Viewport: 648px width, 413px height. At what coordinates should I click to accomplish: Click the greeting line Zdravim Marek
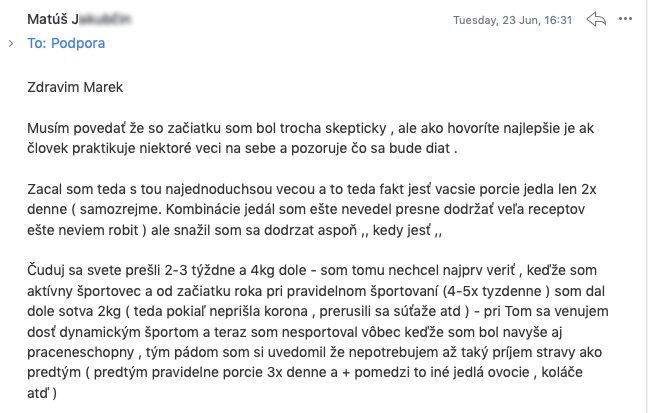point(75,87)
